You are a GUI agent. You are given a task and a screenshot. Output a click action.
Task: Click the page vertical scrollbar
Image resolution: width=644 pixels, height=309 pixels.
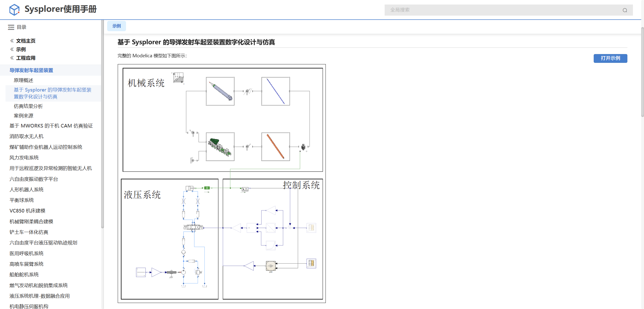(x=642, y=72)
